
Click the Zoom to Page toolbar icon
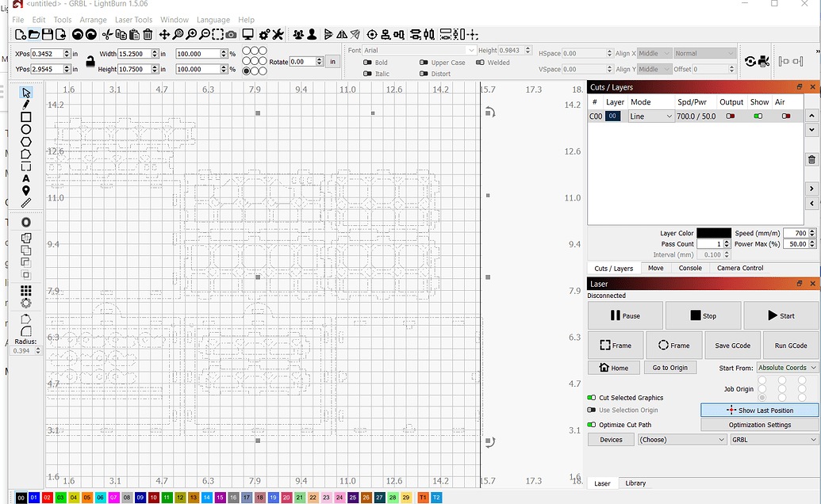(179, 34)
